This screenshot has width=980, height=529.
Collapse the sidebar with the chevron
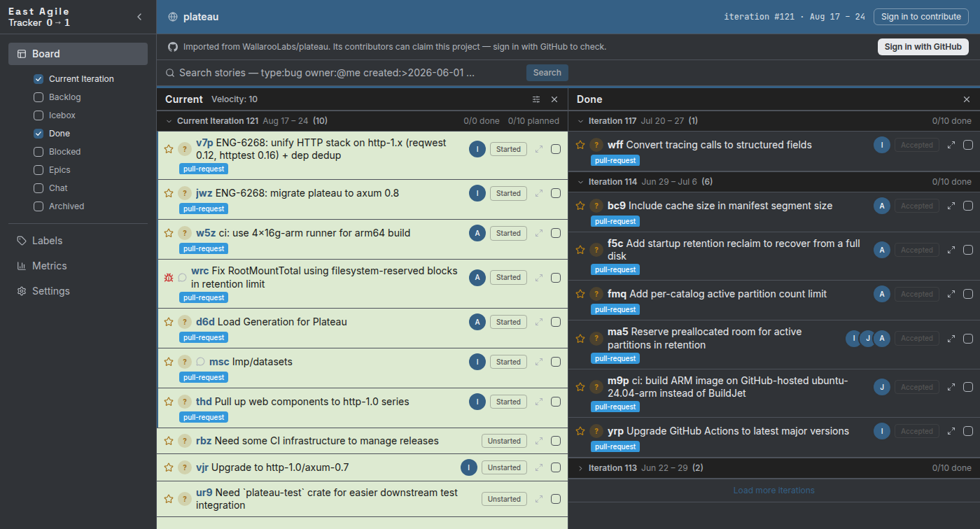pyautogui.click(x=139, y=17)
